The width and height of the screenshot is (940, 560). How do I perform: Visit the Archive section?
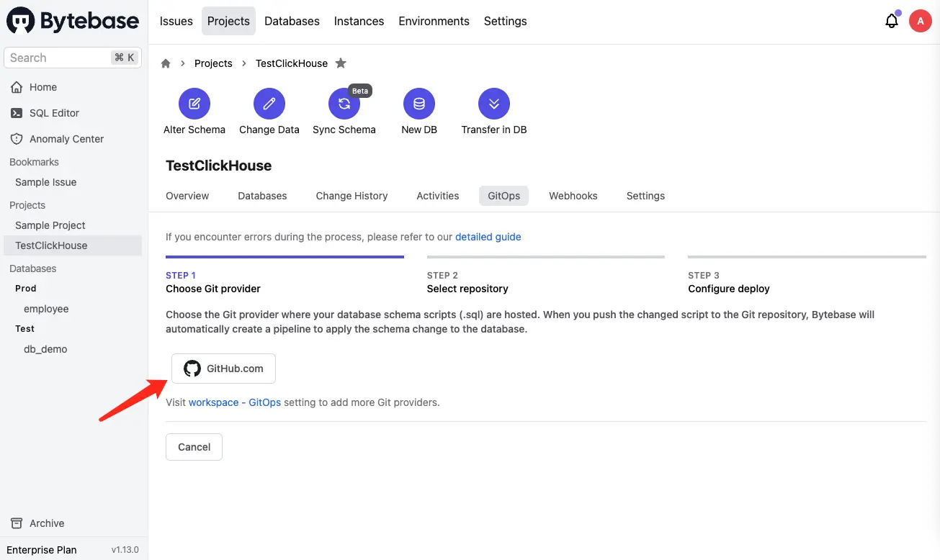coord(48,523)
